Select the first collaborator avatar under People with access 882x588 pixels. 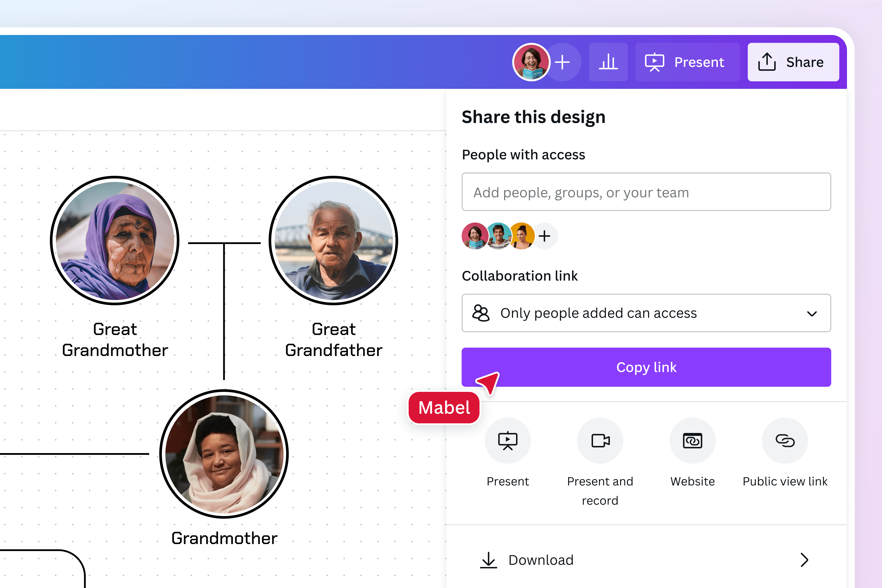click(474, 236)
